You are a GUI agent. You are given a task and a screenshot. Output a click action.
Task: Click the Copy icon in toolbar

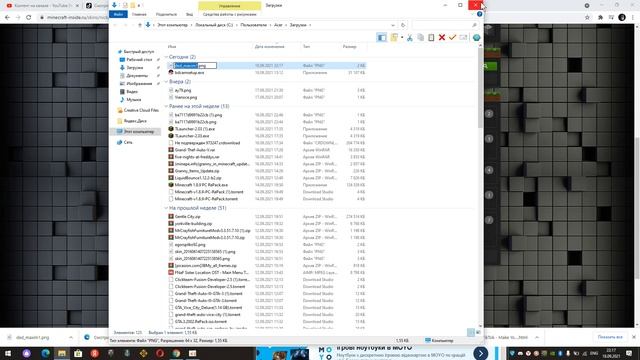click(x=420, y=38)
